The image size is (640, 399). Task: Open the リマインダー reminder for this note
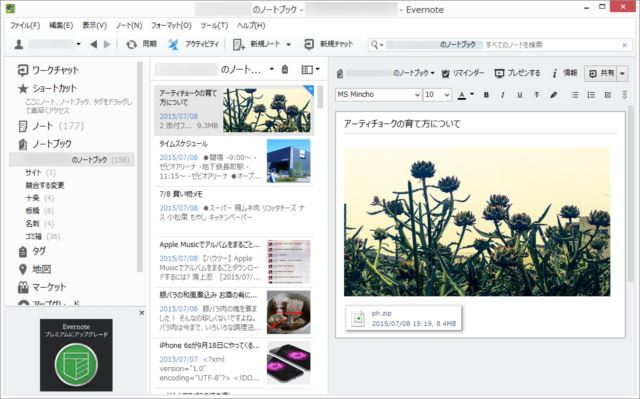pyautogui.click(x=463, y=73)
